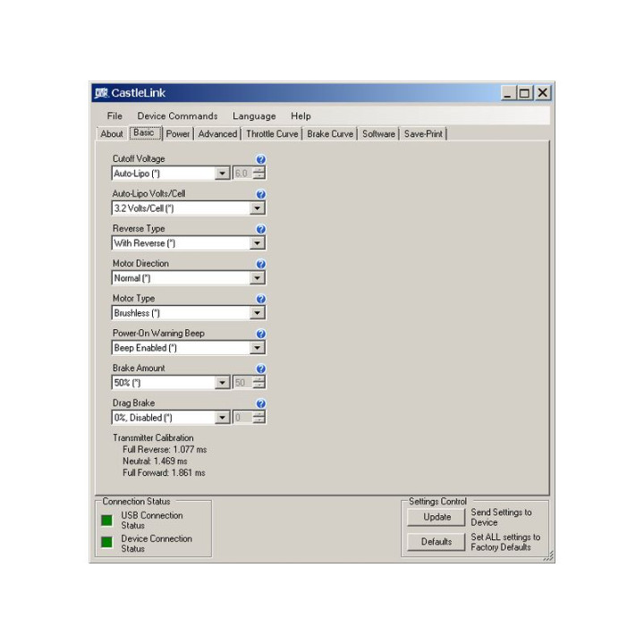Click the Full Forward: 1.861 ms text
This screenshot has width=644, height=644.
click(x=164, y=473)
